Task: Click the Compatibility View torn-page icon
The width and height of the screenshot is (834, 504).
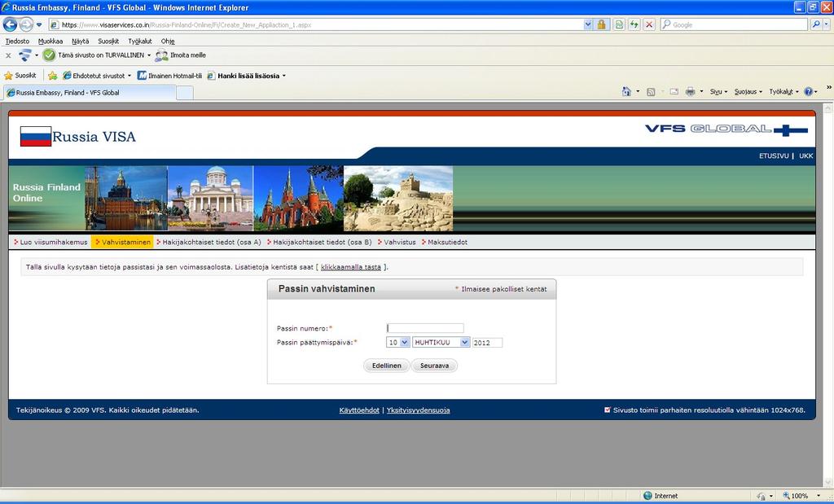Action: (x=619, y=25)
